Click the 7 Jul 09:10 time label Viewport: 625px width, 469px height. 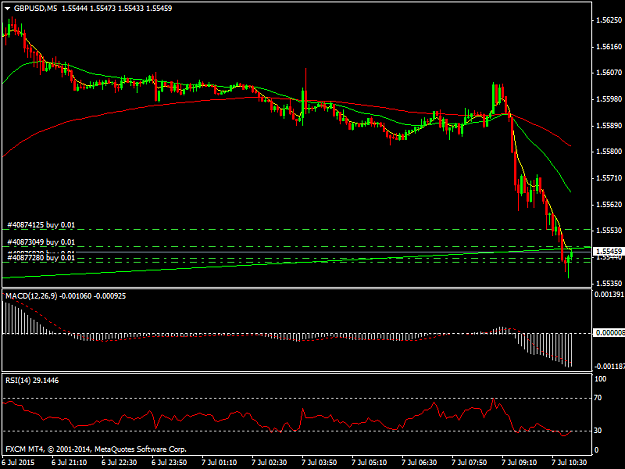click(519, 463)
